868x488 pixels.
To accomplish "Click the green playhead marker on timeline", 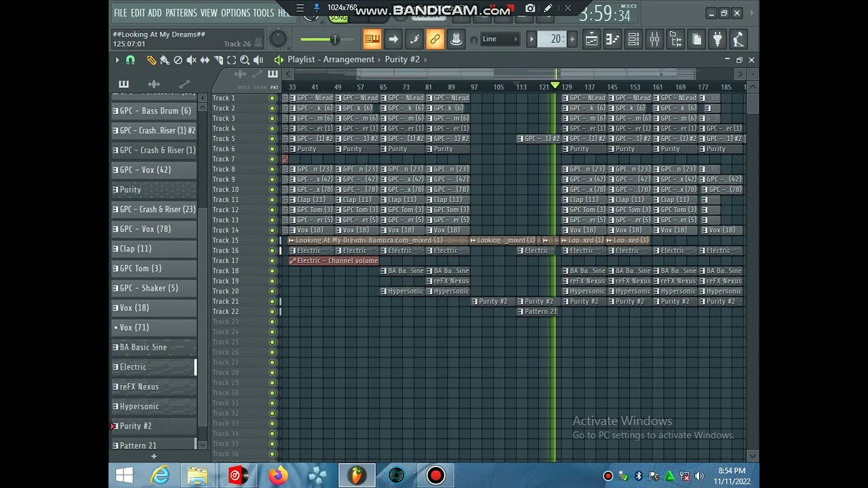I will pos(555,86).
